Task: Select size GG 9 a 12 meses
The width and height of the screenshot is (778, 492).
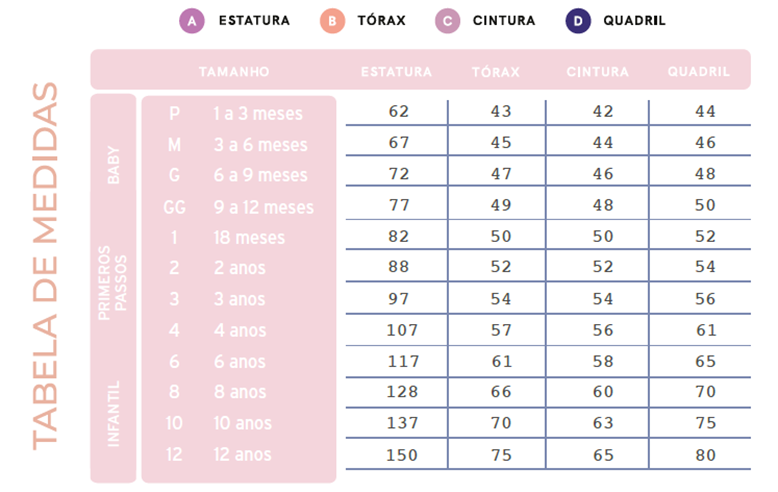Action: (239, 208)
